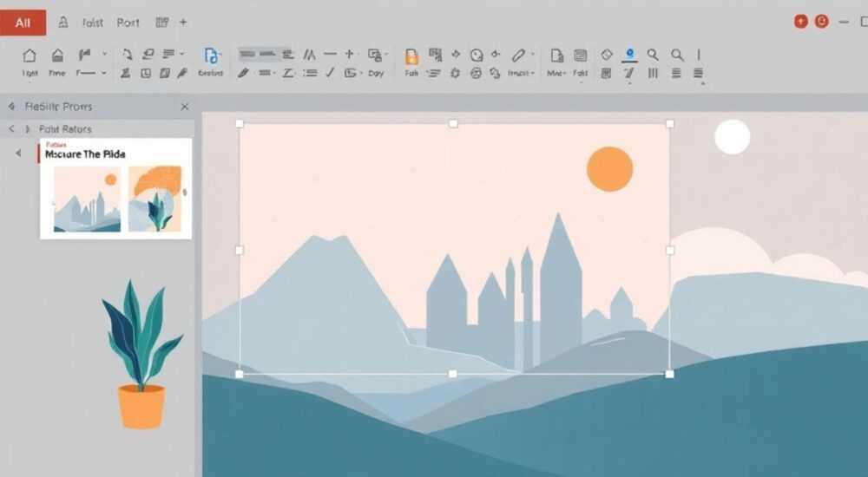The width and height of the screenshot is (868, 477).
Task: Click the left triangle beside the slide thumbnail
Action: click(18, 153)
